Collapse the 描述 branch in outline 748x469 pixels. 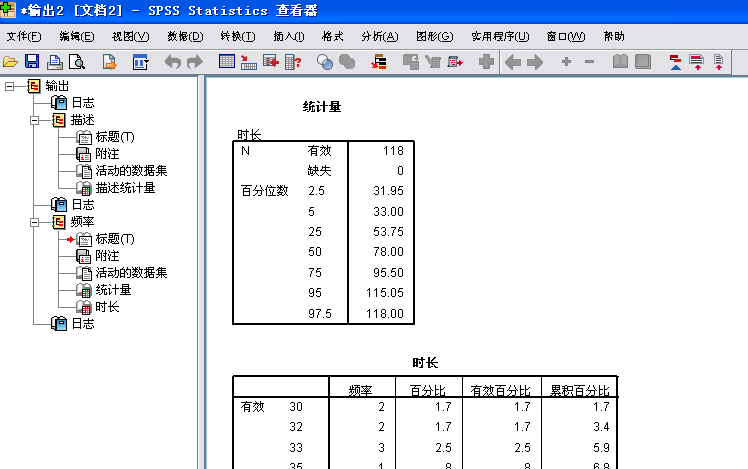click(35, 120)
